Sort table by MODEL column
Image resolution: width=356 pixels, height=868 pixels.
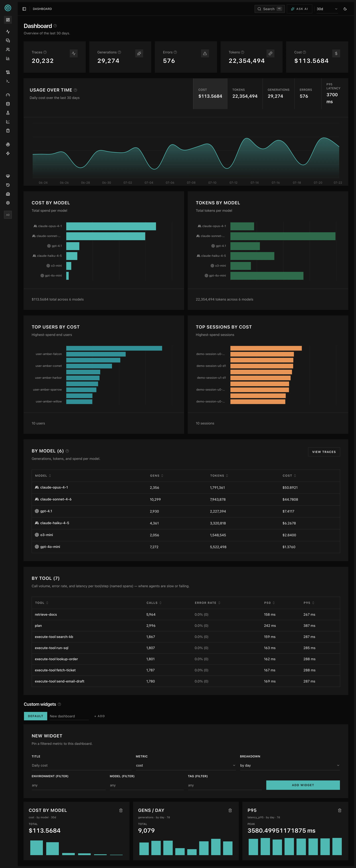(43, 476)
